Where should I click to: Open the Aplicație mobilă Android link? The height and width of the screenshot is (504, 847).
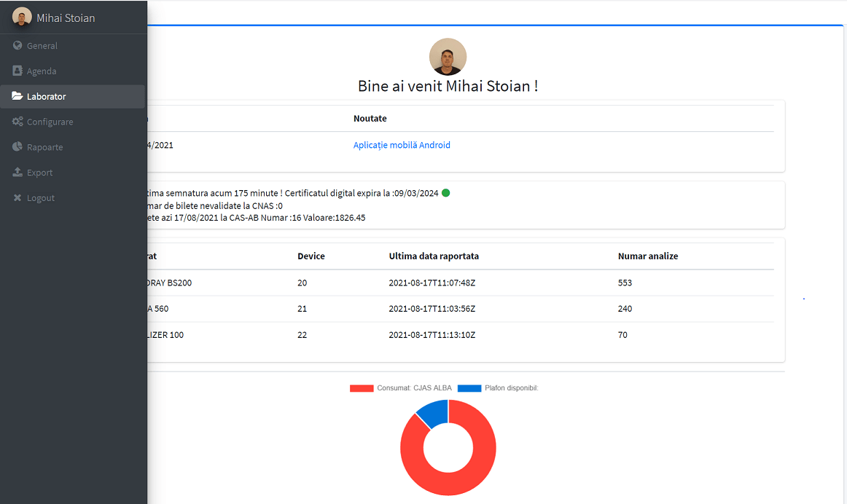click(402, 145)
